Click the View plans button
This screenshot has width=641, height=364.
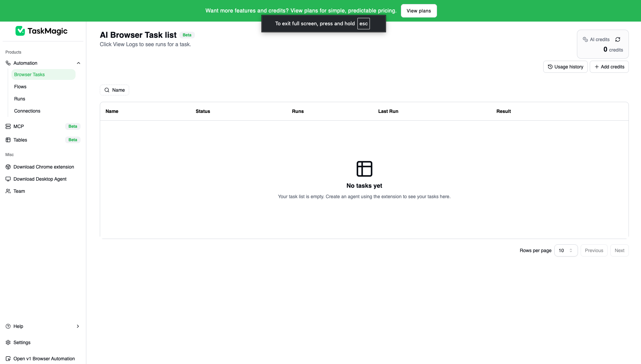[418, 11]
